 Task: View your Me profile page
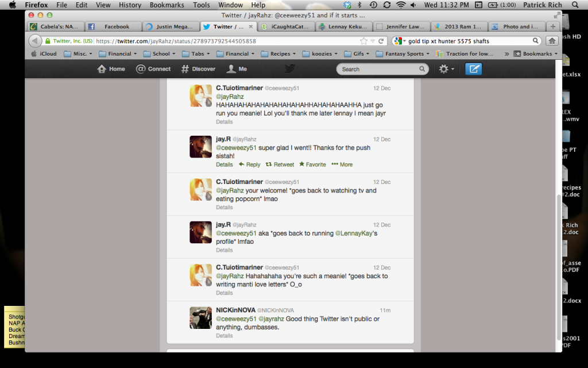click(x=236, y=68)
